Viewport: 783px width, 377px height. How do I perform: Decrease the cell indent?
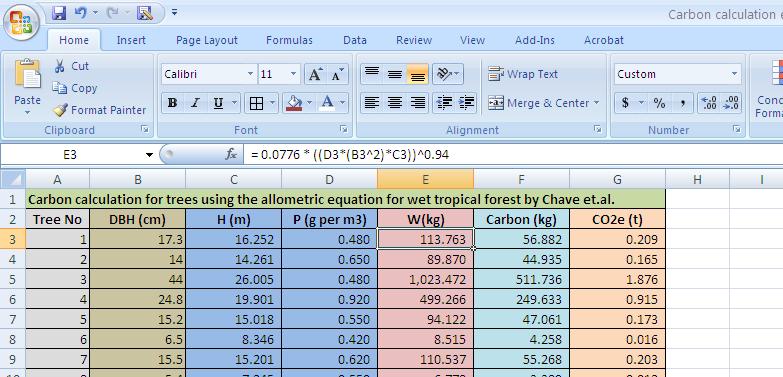coord(444,103)
